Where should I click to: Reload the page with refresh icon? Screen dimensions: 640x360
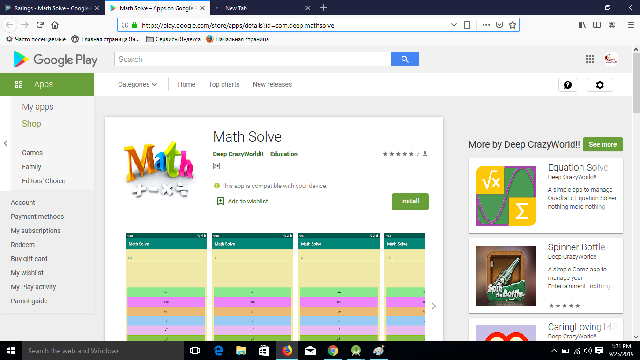click(40, 25)
